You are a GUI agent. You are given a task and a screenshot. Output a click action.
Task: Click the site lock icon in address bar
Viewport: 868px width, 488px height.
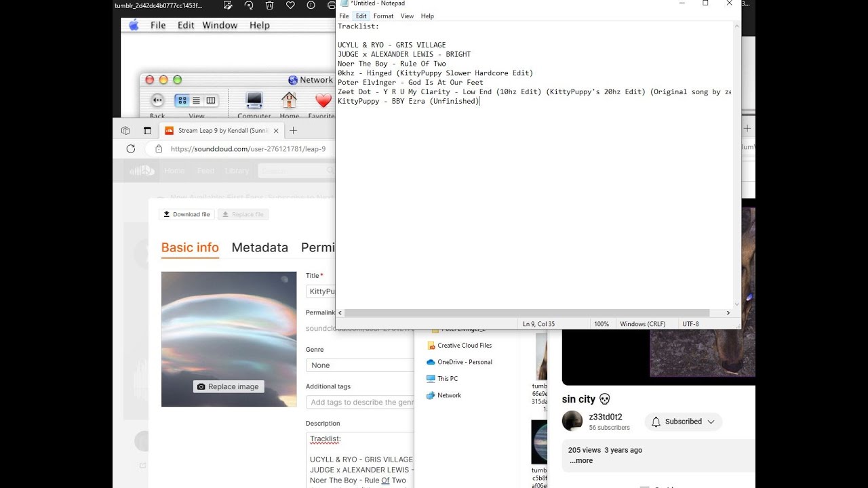pos(159,148)
